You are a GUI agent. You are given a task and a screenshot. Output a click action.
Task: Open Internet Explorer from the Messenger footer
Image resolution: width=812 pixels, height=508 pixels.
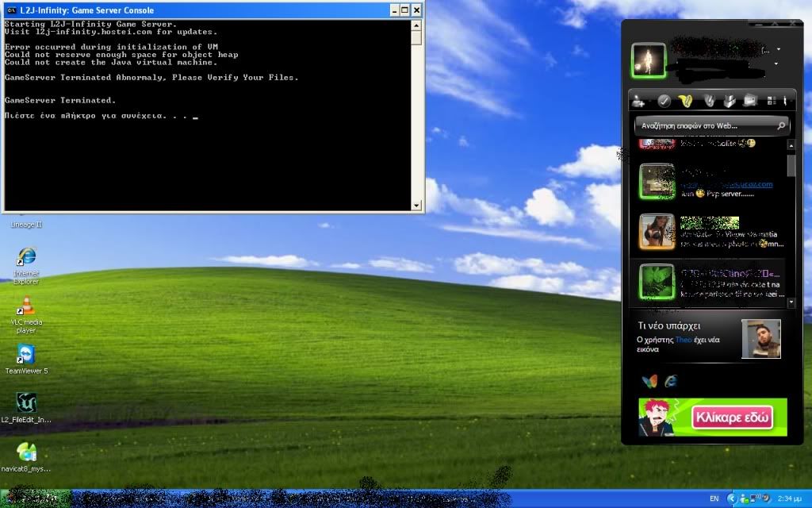(x=670, y=382)
